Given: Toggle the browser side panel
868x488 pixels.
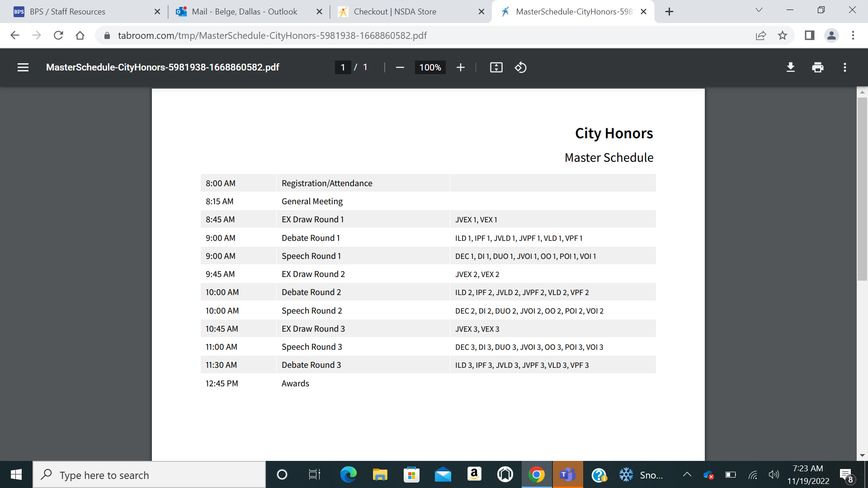Looking at the screenshot, I should tap(809, 35).
